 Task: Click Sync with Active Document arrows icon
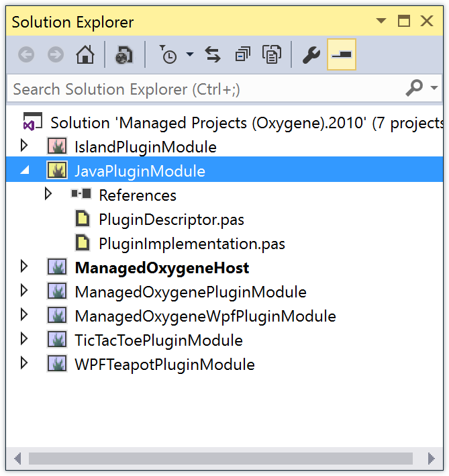tap(213, 54)
